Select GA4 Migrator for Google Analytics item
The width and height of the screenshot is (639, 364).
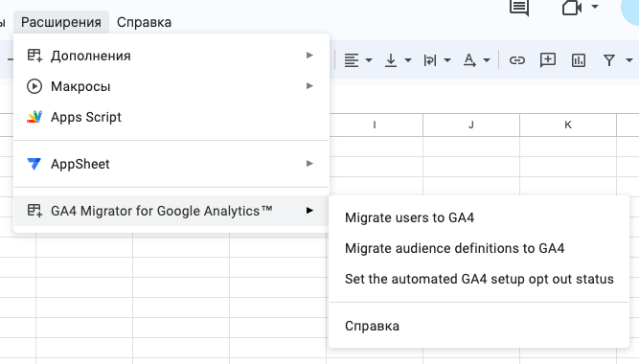pos(171,211)
